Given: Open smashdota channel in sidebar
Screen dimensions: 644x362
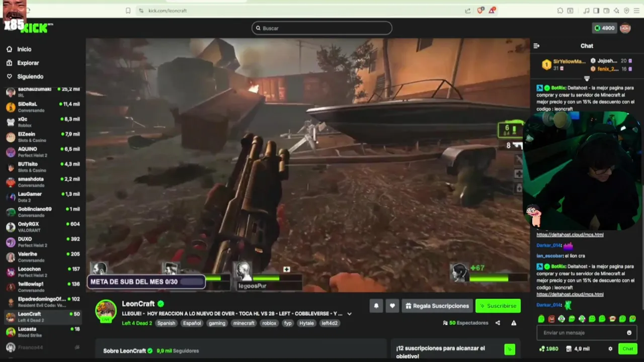Looking at the screenshot, I should (x=43, y=182).
